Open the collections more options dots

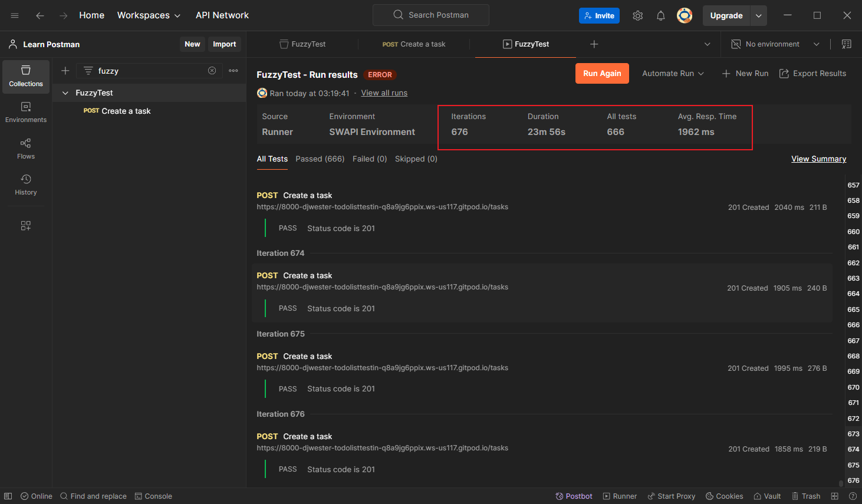pos(233,71)
